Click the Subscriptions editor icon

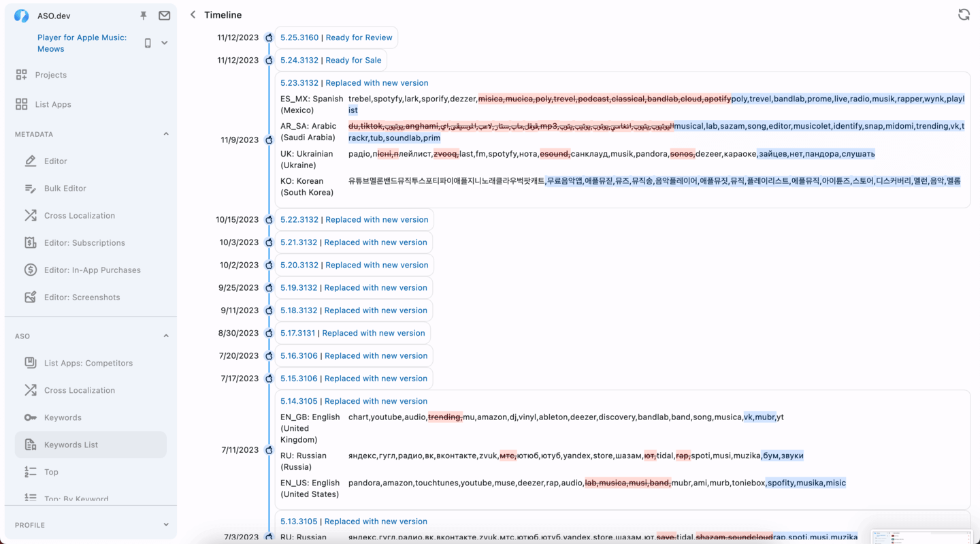coord(31,243)
